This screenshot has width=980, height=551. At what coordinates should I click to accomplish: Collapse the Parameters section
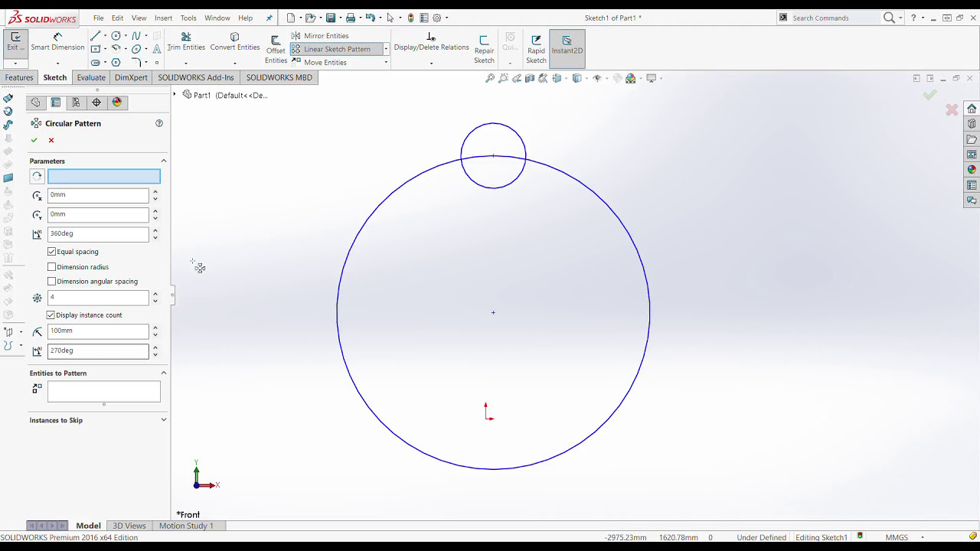tap(163, 161)
